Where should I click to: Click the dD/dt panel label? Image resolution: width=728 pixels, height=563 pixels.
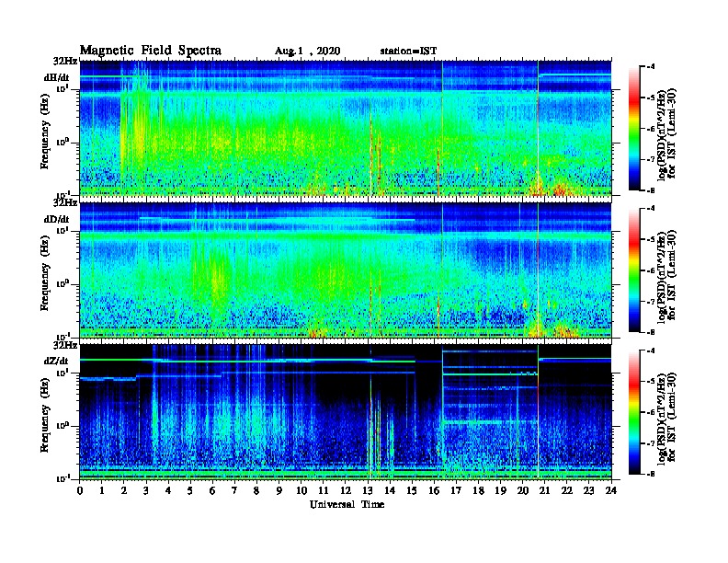tap(57, 219)
